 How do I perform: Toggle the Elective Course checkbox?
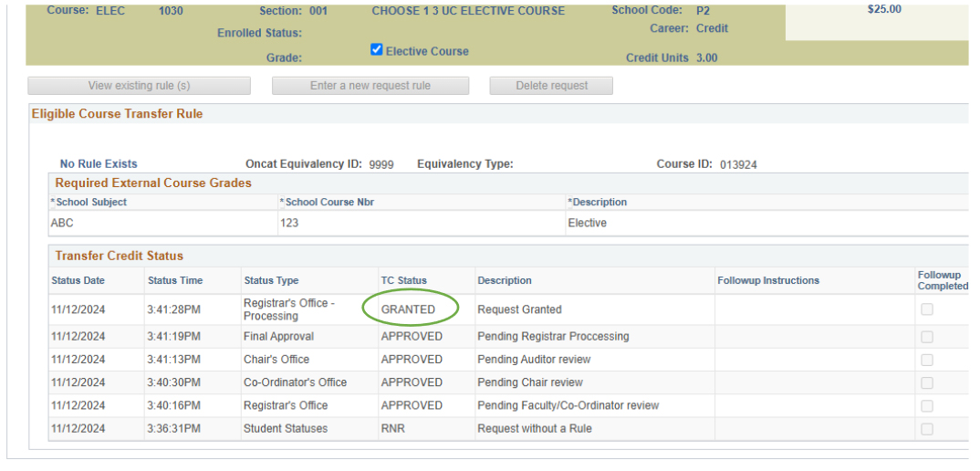(377, 50)
